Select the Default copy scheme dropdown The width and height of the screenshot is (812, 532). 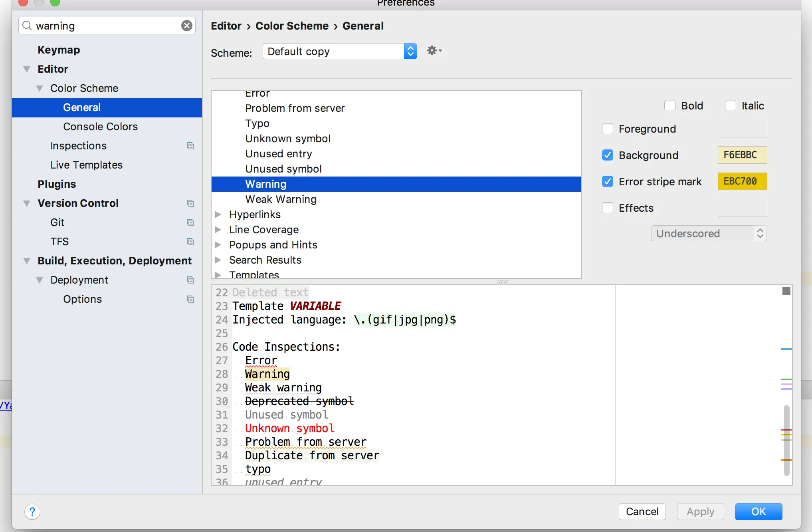(x=342, y=51)
